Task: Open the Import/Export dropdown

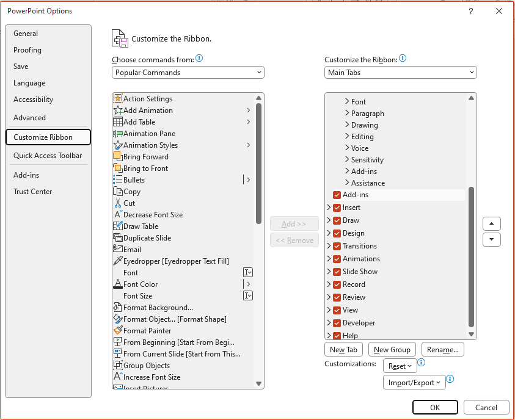Action: click(x=414, y=382)
